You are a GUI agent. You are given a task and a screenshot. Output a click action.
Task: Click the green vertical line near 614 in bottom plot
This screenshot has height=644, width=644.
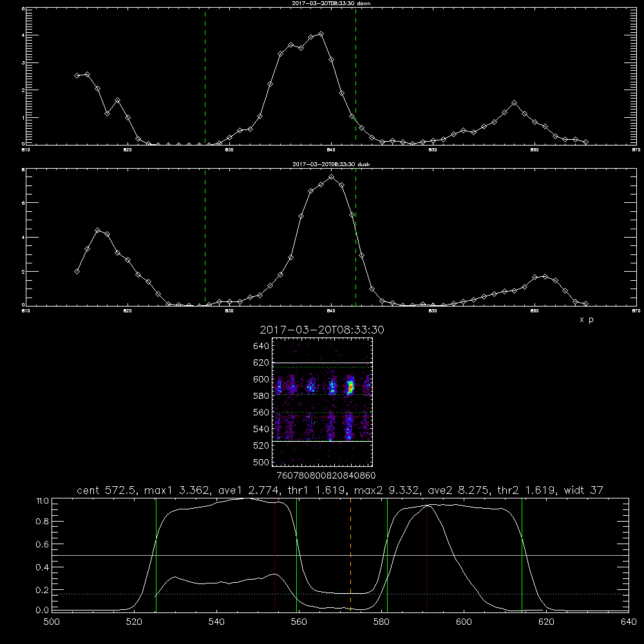click(x=522, y=554)
